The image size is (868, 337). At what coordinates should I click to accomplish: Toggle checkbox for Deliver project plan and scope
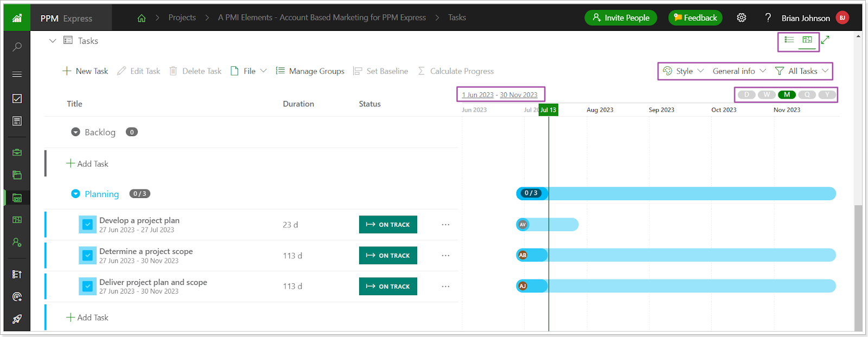point(87,287)
